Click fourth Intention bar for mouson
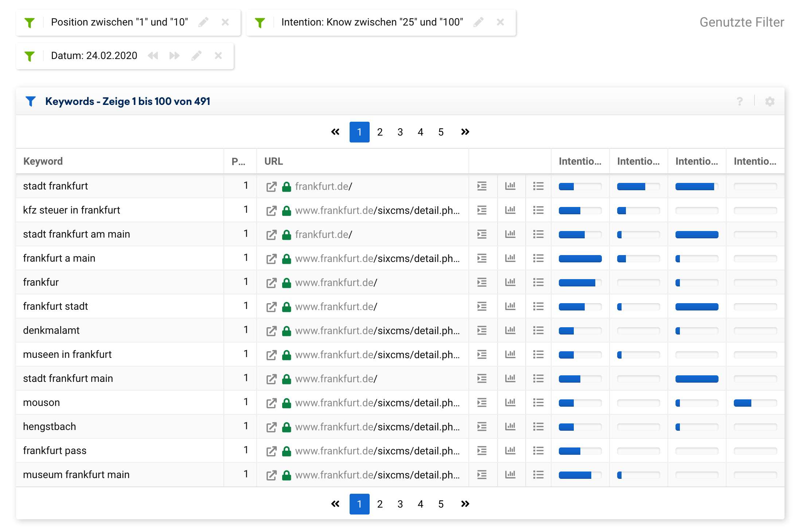The height and width of the screenshot is (532, 802). click(755, 403)
